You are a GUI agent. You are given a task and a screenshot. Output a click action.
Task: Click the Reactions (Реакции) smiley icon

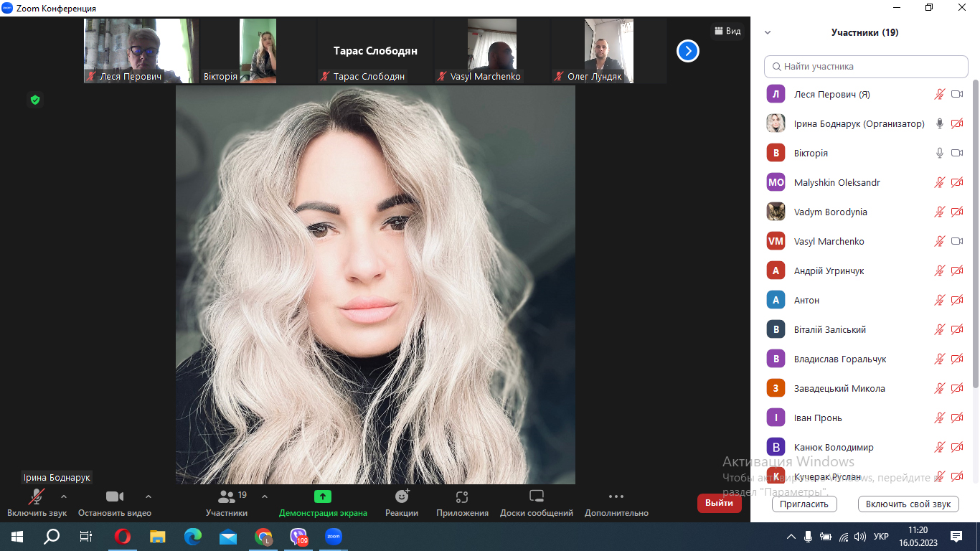coord(402,496)
